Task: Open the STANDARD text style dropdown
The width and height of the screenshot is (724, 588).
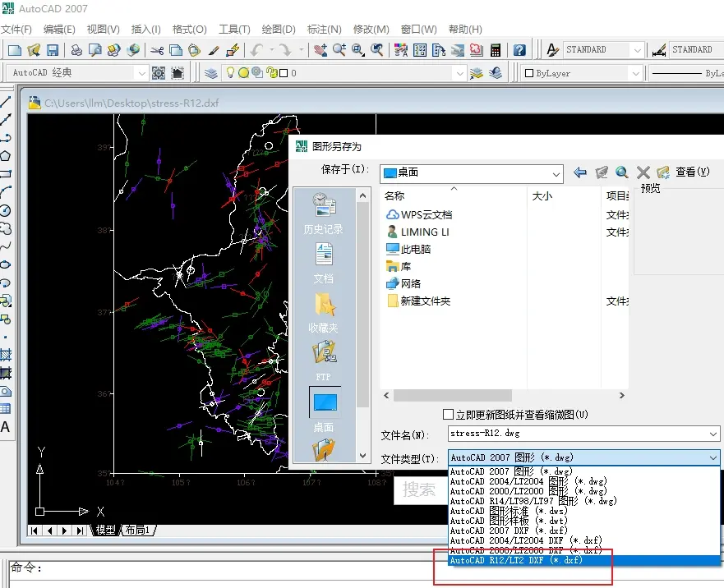Action: 637,50
